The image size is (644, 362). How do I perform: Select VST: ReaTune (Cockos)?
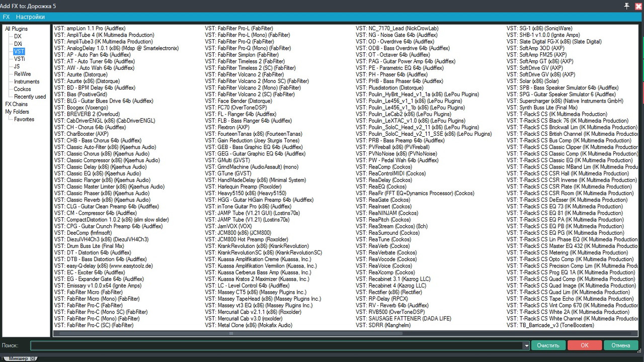click(x=383, y=240)
